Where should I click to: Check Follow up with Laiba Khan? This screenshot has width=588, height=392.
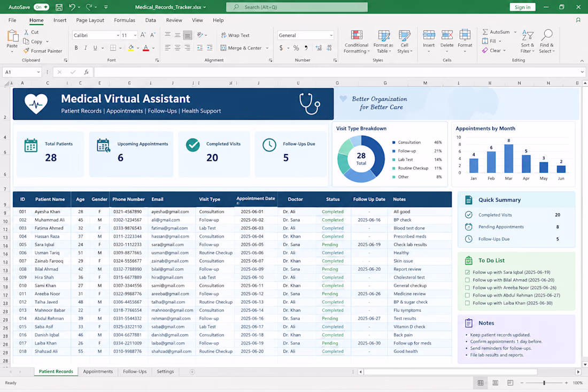click(x=467, y=303)
